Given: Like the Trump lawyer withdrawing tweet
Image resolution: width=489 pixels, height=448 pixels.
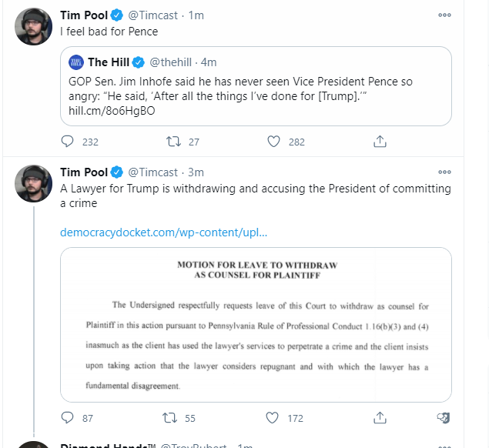Looking at the screenshot, I should click(x=272, y=418).
